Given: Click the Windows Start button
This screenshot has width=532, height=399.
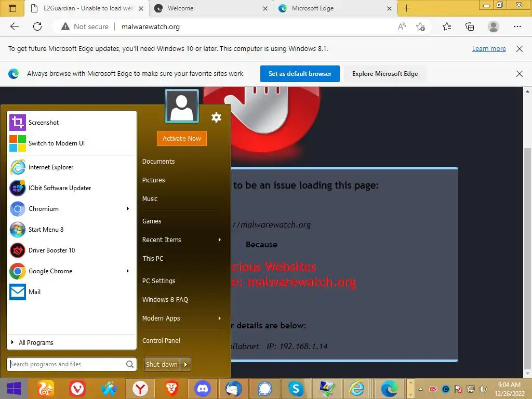Looking at the screenshot, I should (14, 389).
